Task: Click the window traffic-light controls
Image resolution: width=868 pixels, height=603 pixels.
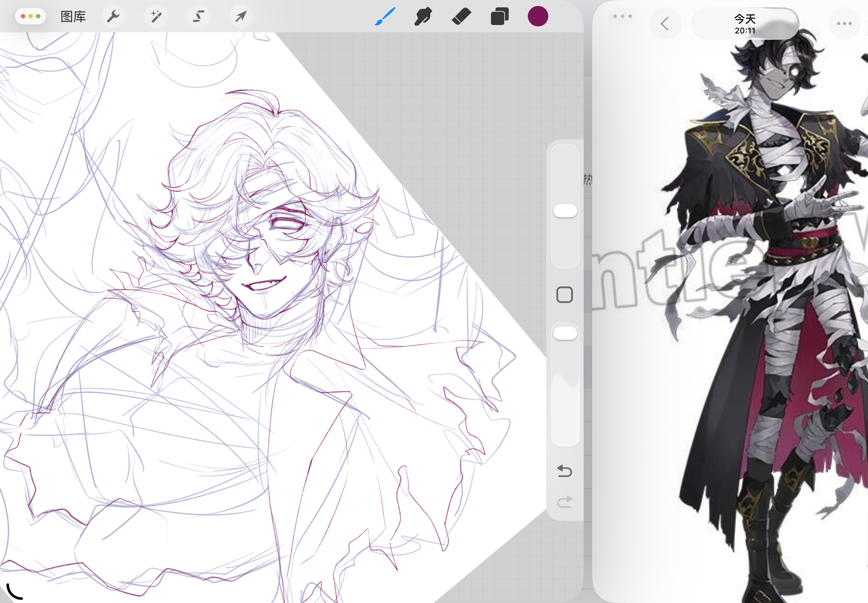Action: point(31,16)
